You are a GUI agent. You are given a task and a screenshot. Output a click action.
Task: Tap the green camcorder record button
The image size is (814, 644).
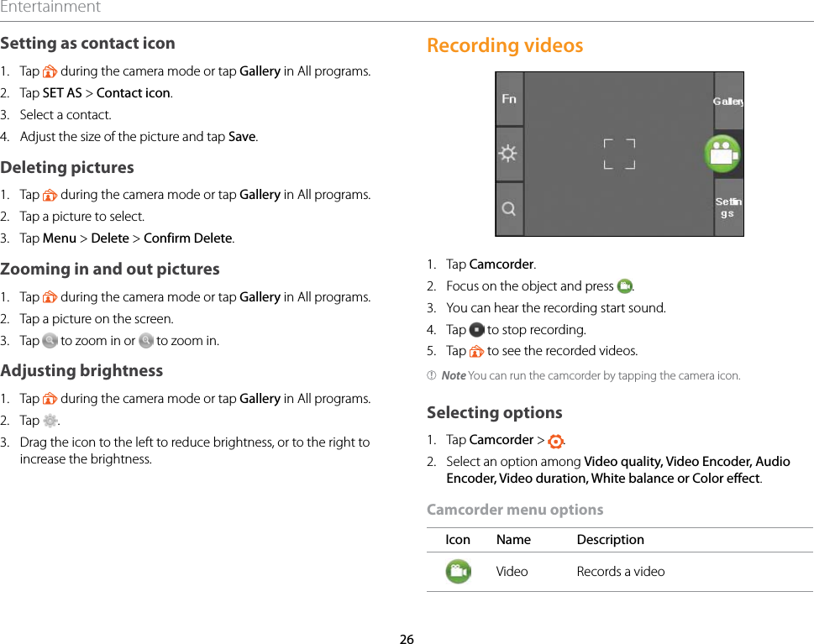pyautogui.click(x=722, y=154)
